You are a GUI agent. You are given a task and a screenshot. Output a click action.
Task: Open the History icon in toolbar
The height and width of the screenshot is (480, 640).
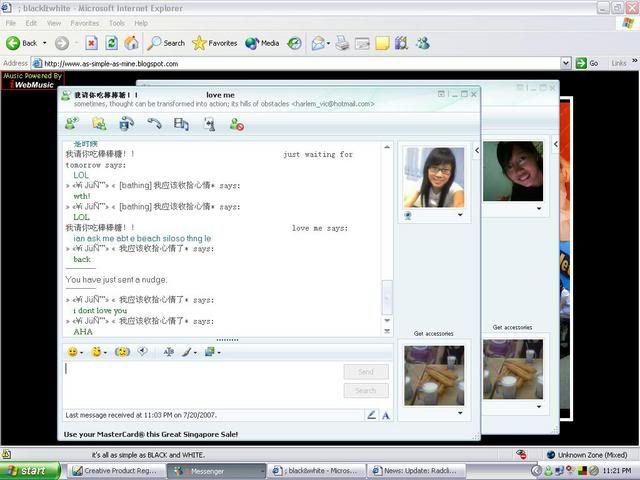[x=294, y=43]
